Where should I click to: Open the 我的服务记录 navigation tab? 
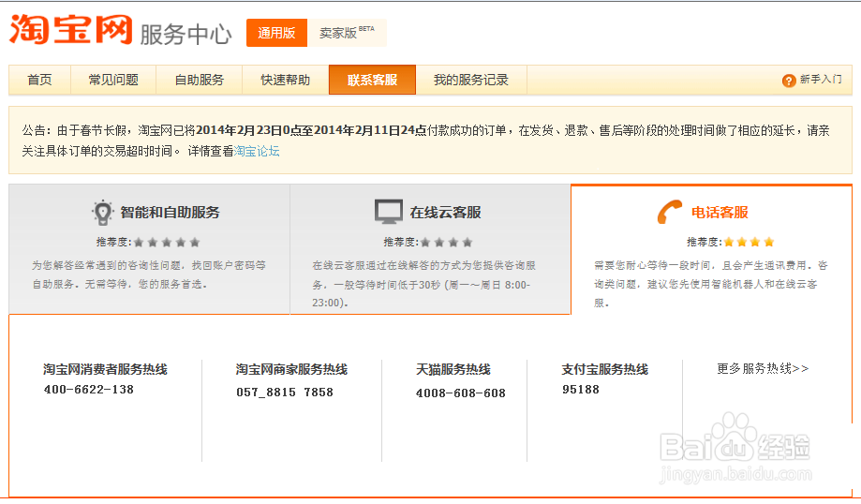(471, 81)
